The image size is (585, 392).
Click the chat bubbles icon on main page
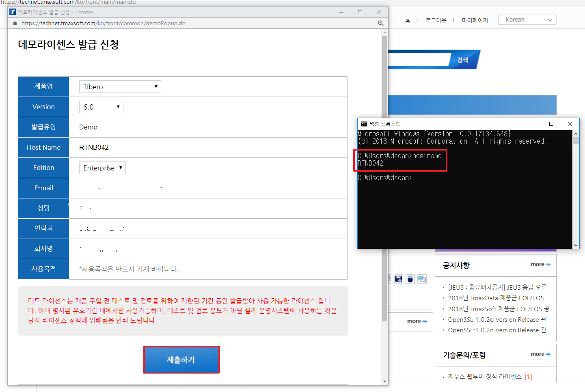point(422,279)
